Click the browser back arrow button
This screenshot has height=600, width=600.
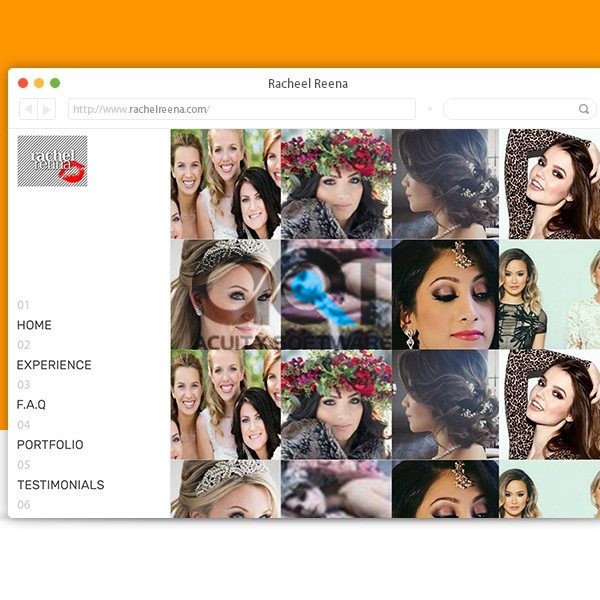[29, 109]
